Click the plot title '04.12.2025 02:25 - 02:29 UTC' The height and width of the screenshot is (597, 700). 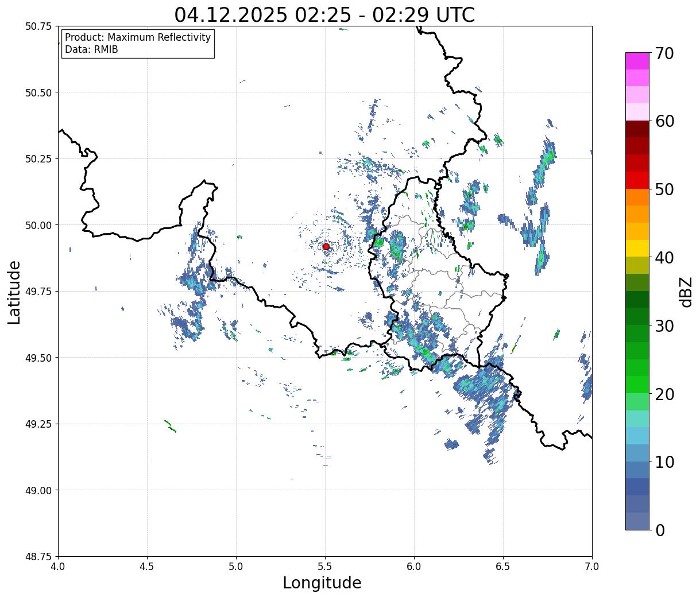click(x=324, y=14)
